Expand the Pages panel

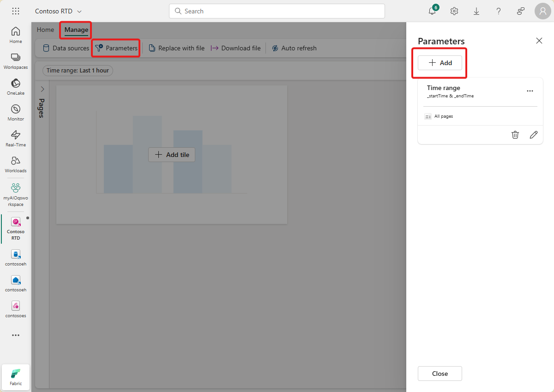(42, 89)
